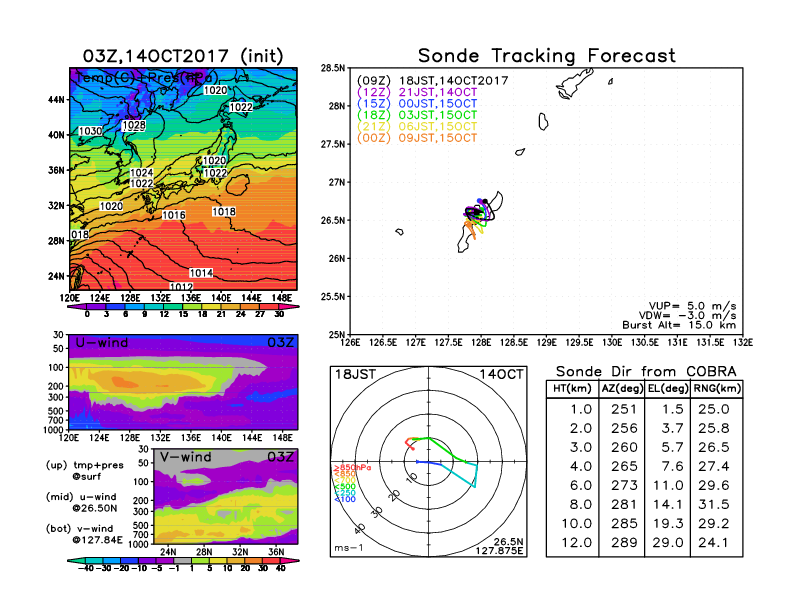The height and width of the screenshot is (612, 792).
Task: Click azimuth value 260 in the table
Action: [x=624, y=447]
